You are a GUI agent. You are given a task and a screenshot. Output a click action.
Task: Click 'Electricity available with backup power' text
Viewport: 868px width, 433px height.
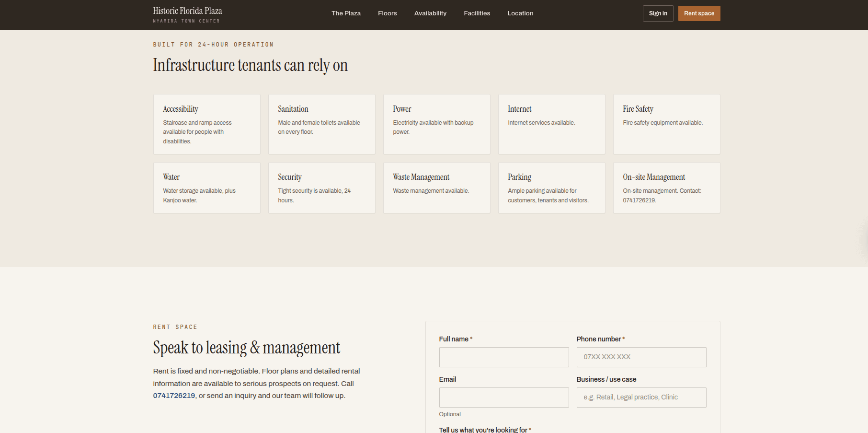[x=433, y=127]
